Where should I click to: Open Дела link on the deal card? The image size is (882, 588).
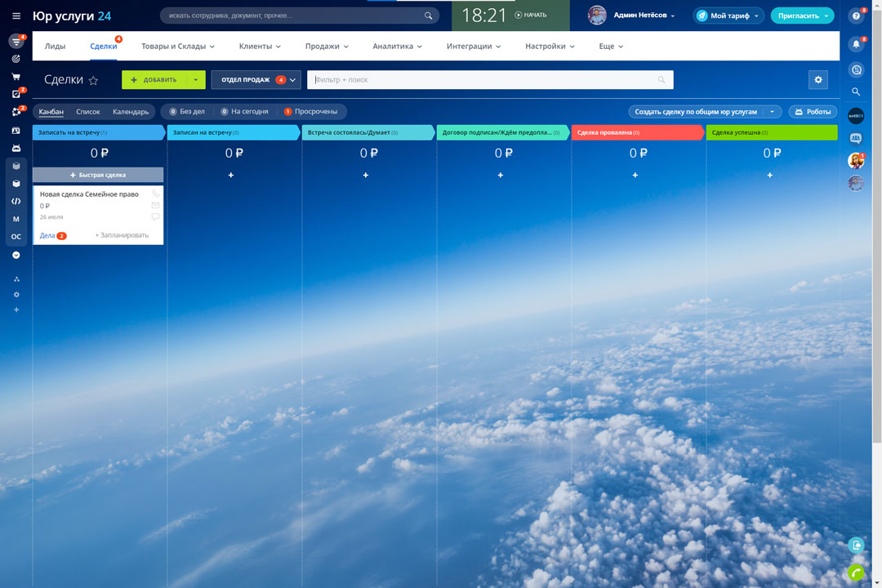click(47, 236)
